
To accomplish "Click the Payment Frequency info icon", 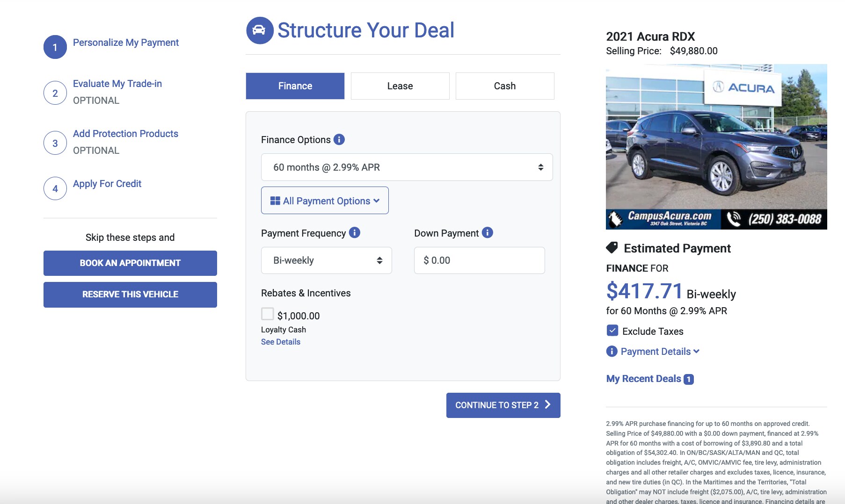I will coord(355,232).
